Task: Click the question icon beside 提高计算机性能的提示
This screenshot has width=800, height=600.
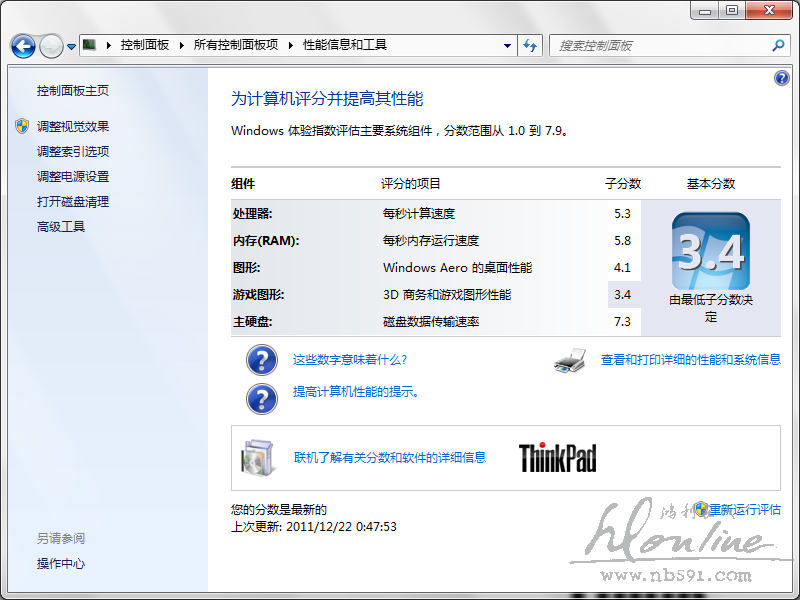Action: (x=261, y=397)
